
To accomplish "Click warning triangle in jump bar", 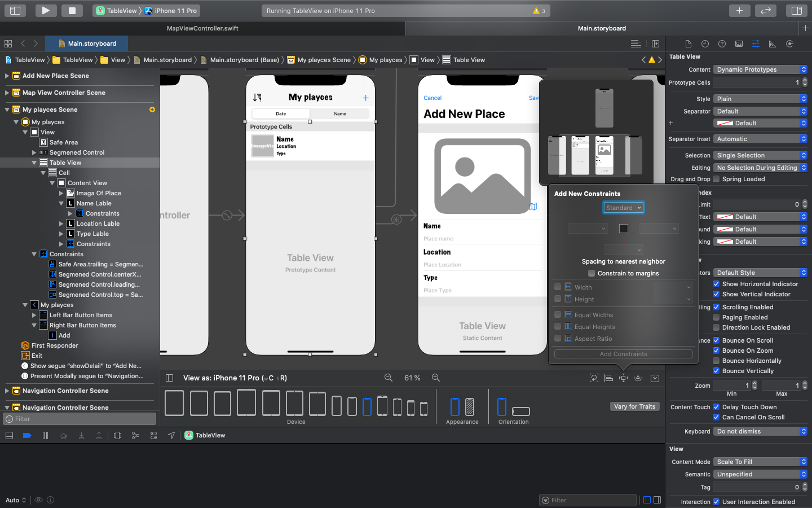I will [652, 60].
